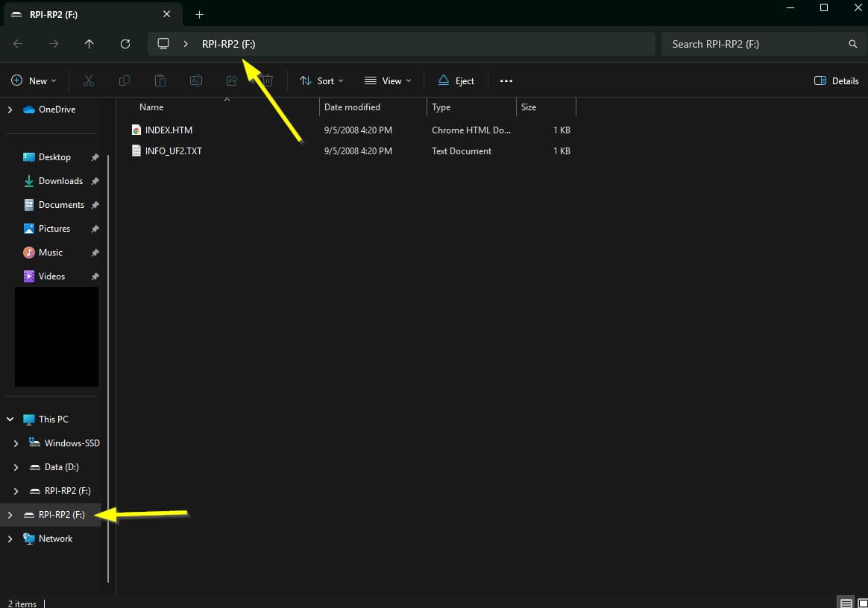Image resolution: width=868 pixels, height=608 pixels.
Task: Click the Copy icon in toolbar
Action: (x=125, y=80)
